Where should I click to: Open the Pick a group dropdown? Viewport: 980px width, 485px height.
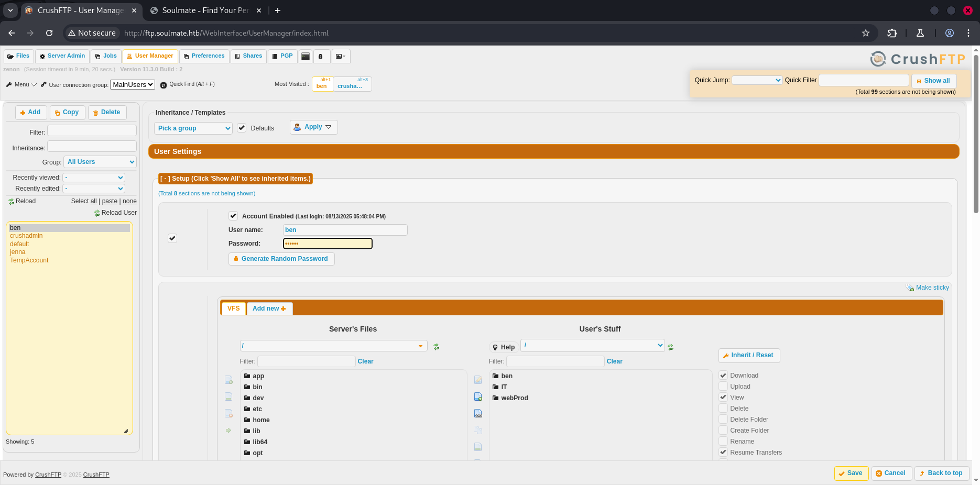193,128
